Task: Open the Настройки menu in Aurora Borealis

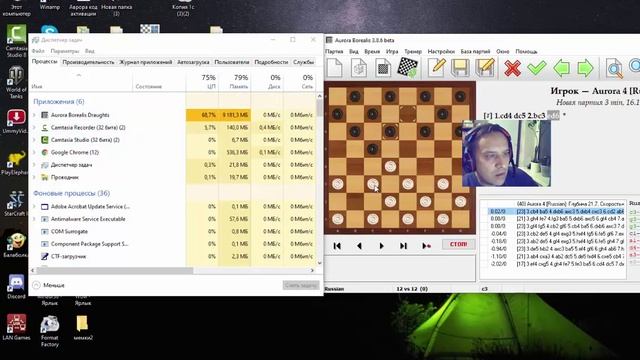Action: click(441, 51)
